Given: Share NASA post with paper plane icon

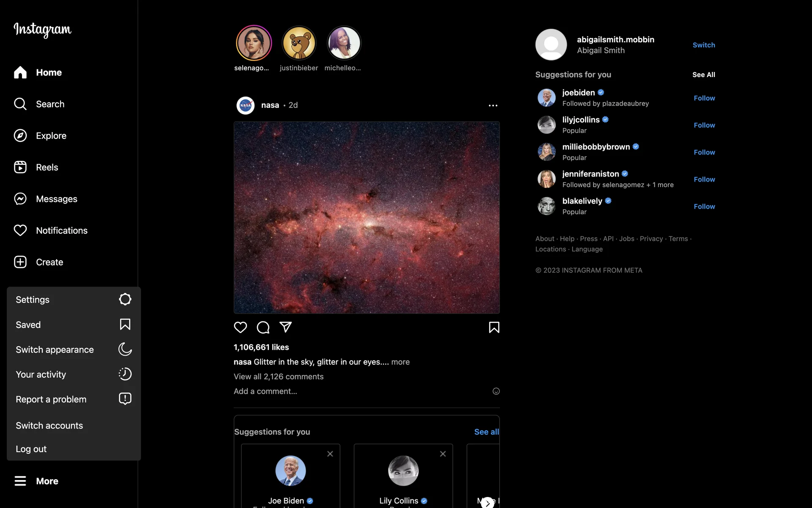Looking at the screenshot, I should point(285,327).
